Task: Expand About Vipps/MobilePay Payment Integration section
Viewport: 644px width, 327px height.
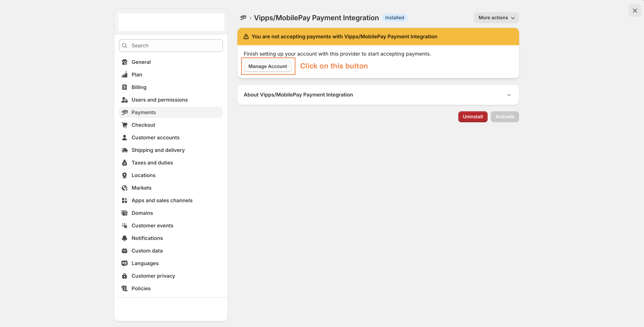Action: (x=509, y=95)
